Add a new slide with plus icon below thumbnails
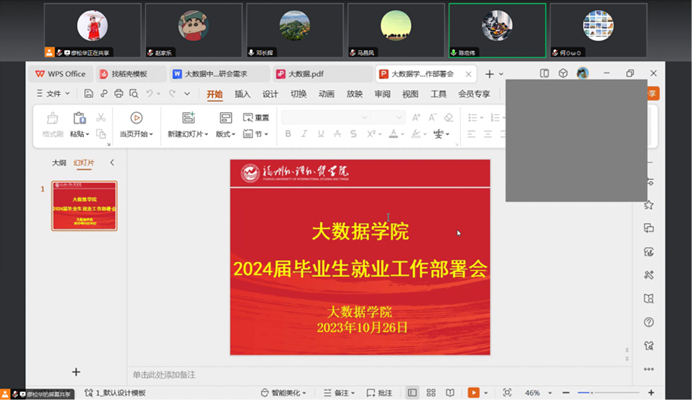 point(76,372)
